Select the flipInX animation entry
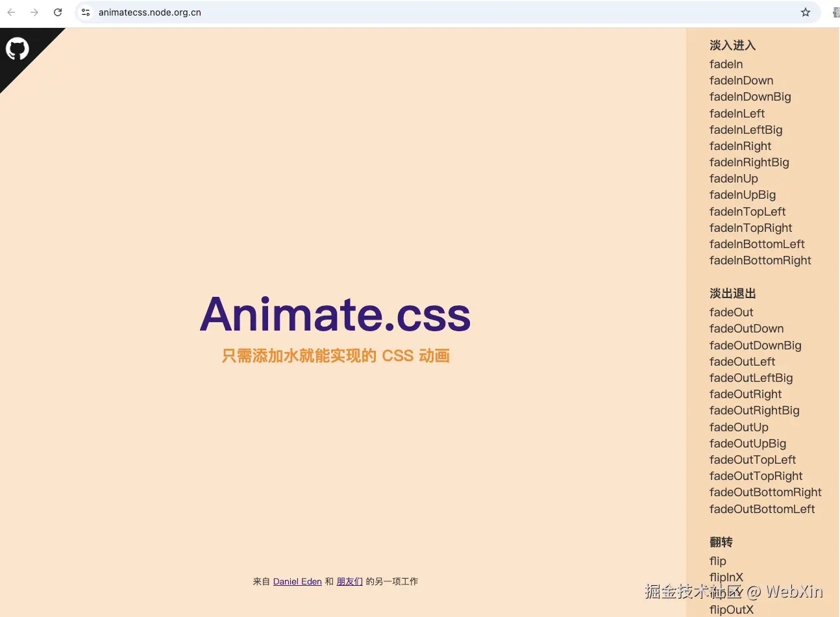The width and height of the screenshot is (840, 617). click(x=726, y=577)
